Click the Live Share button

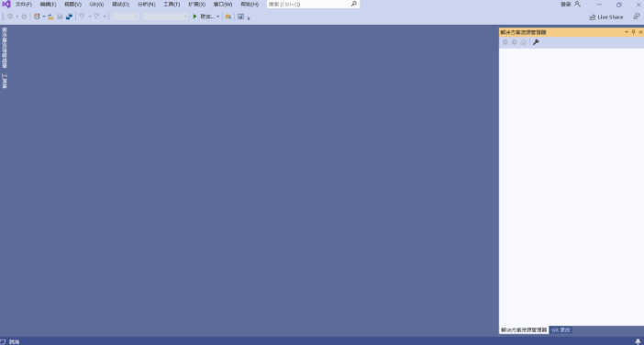(x=606, y=17)
